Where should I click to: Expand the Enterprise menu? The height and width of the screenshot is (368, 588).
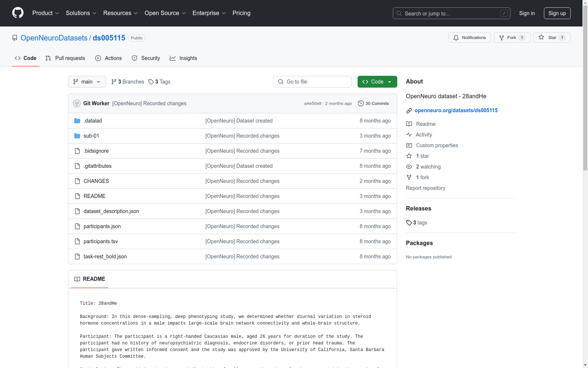pos(209,13)
